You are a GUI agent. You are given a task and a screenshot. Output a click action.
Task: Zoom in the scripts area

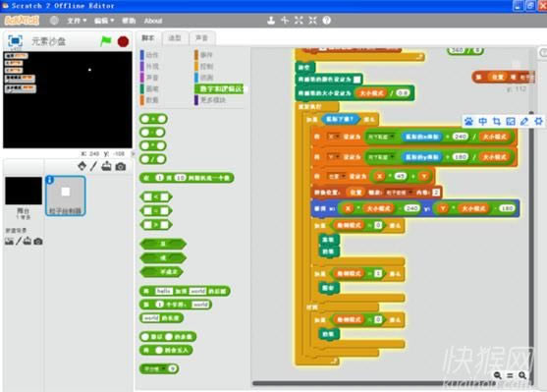tap(522, 375)
